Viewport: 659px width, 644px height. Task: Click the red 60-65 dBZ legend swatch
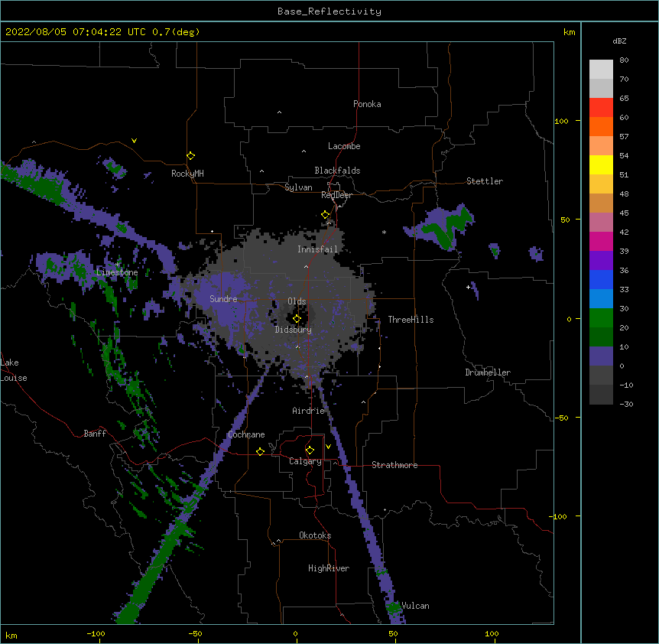601,108
